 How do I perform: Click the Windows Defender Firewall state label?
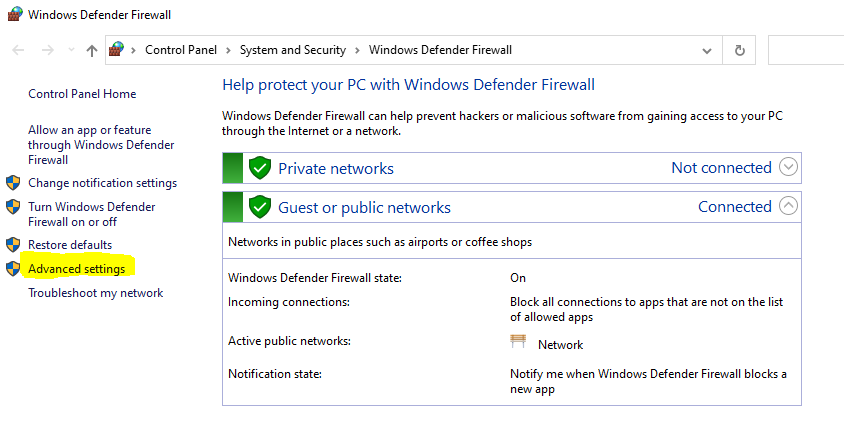coord(315,278)
